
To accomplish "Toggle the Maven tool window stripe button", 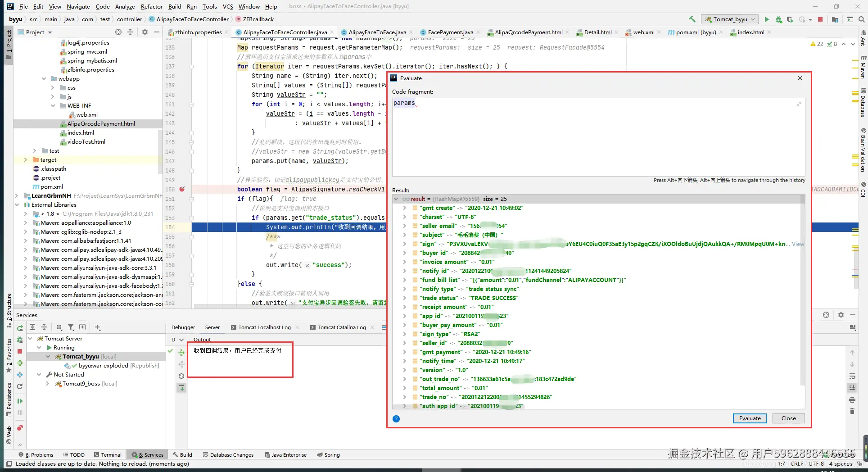I will coord(863,67).
